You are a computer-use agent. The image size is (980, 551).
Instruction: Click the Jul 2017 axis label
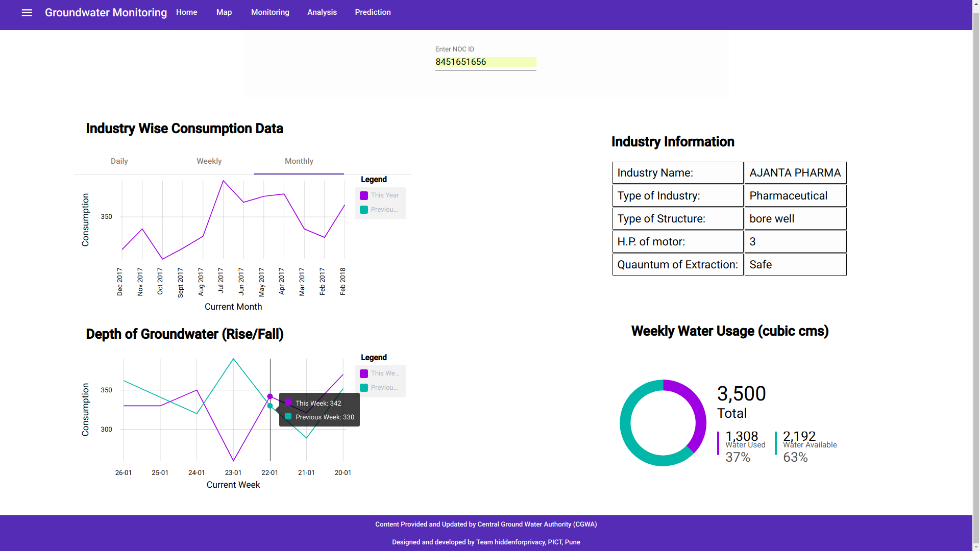click(x=221, y=280)
